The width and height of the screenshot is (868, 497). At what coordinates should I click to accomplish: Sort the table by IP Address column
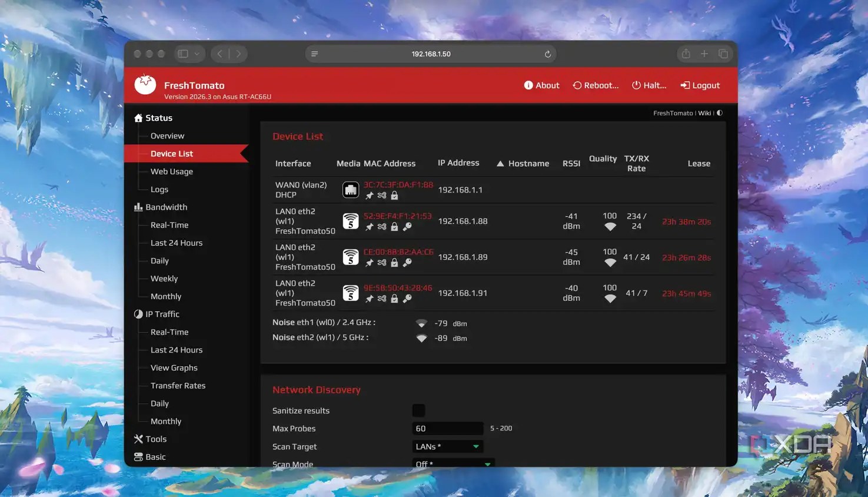click(x=458, y=163)
